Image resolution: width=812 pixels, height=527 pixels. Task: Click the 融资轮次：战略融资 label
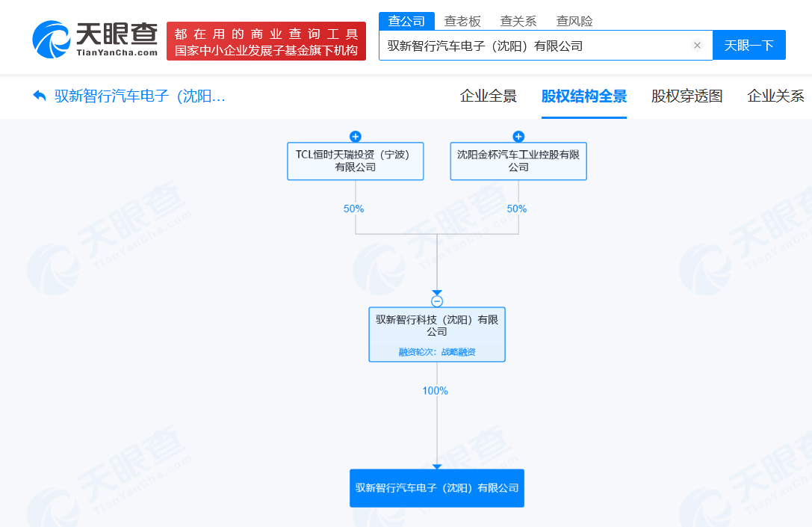click(x=436, y=351)
